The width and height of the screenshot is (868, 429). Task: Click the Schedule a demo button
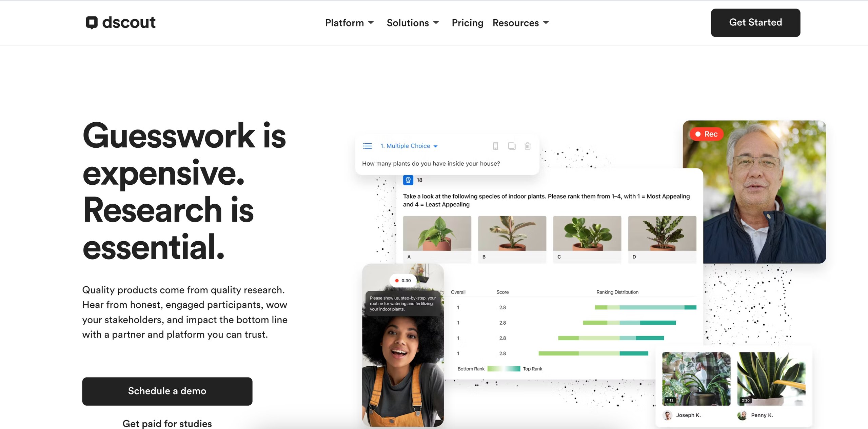[x=167, y=391]
